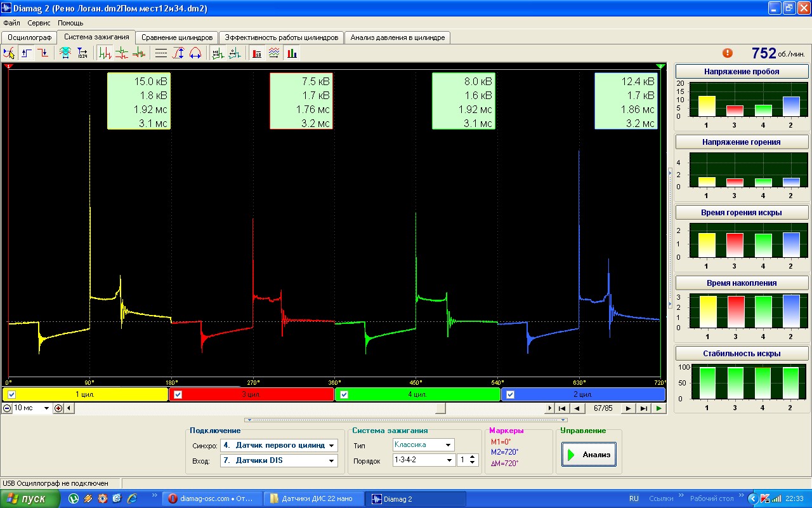812x508 pixels.
Task: Click horizontal width measurement icon
Action: click(x=195, y=53)
